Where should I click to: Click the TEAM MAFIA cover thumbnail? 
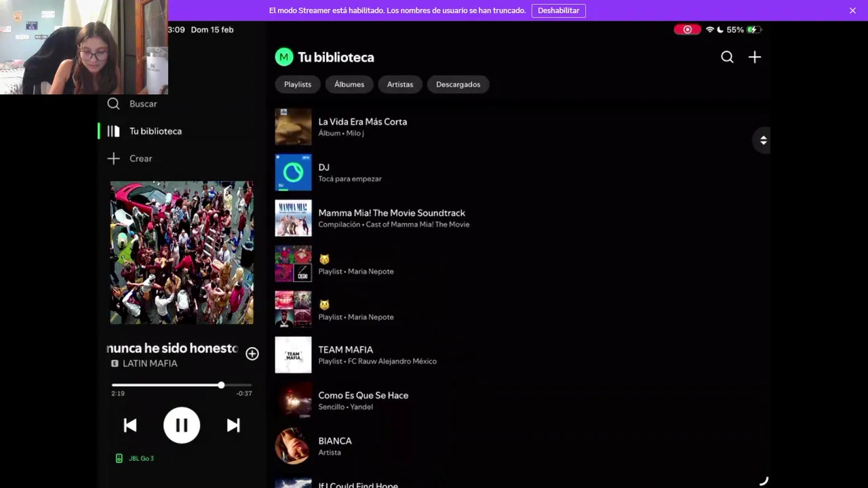(x=293, y=354)
